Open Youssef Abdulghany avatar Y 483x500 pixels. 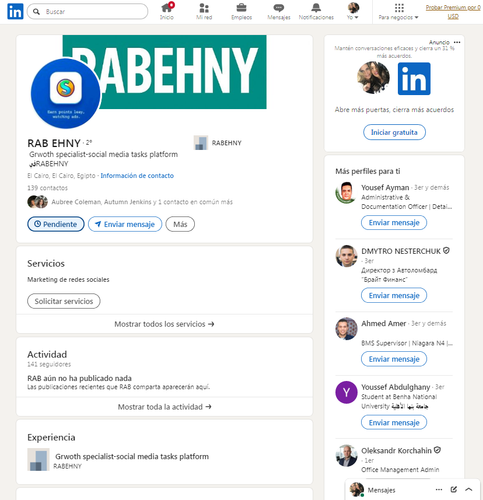pyautogui.click(x=346, y=392)
